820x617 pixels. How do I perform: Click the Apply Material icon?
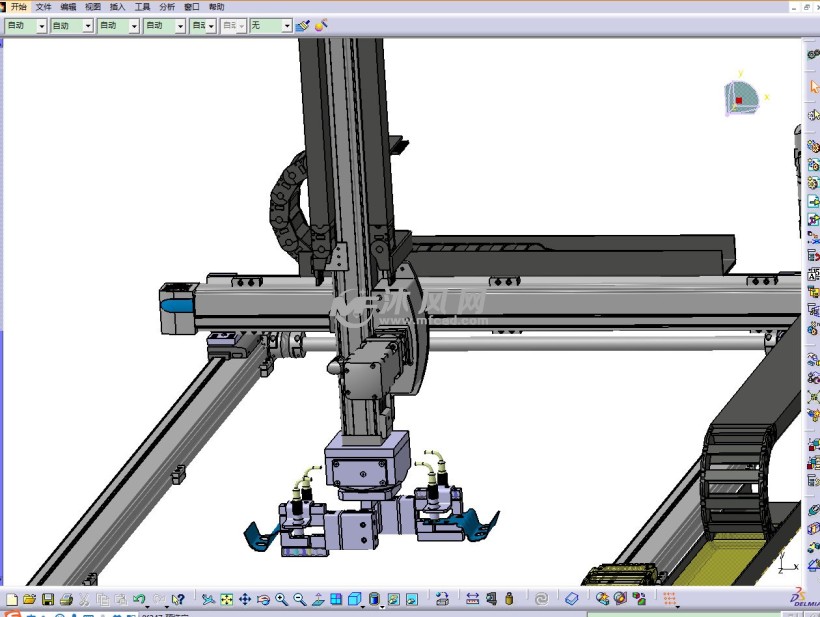pyautogui.click(x=602, y=599)
